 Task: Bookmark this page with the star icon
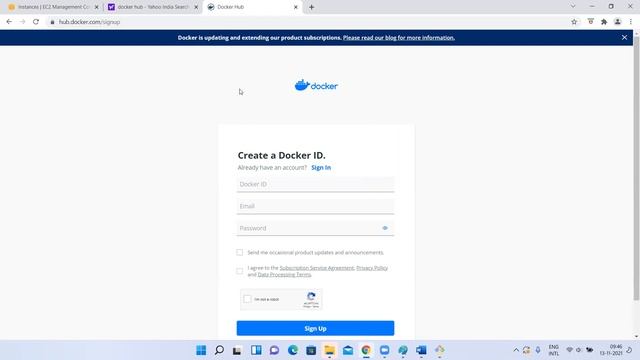point(574,22)
